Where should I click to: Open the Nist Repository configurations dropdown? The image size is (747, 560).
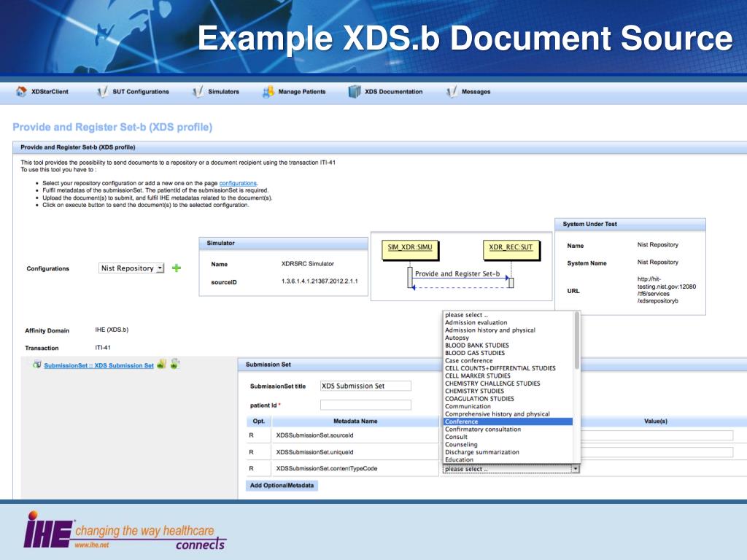(132, 268)
